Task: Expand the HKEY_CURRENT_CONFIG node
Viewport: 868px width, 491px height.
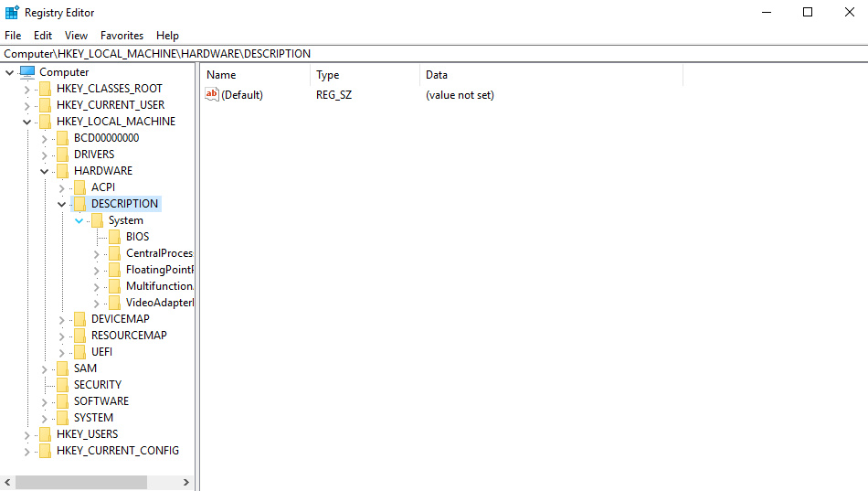Action: click(26, 452)
